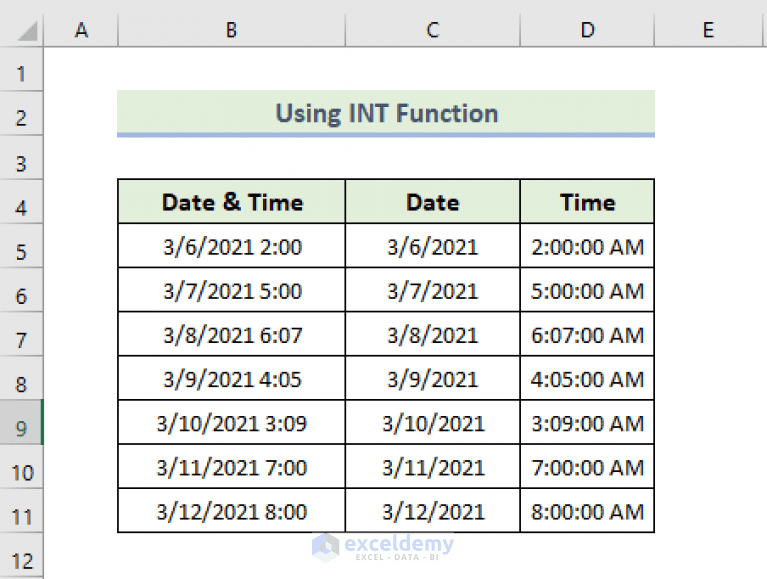
Task: Select row 7 header
Action: pos(22,334)
